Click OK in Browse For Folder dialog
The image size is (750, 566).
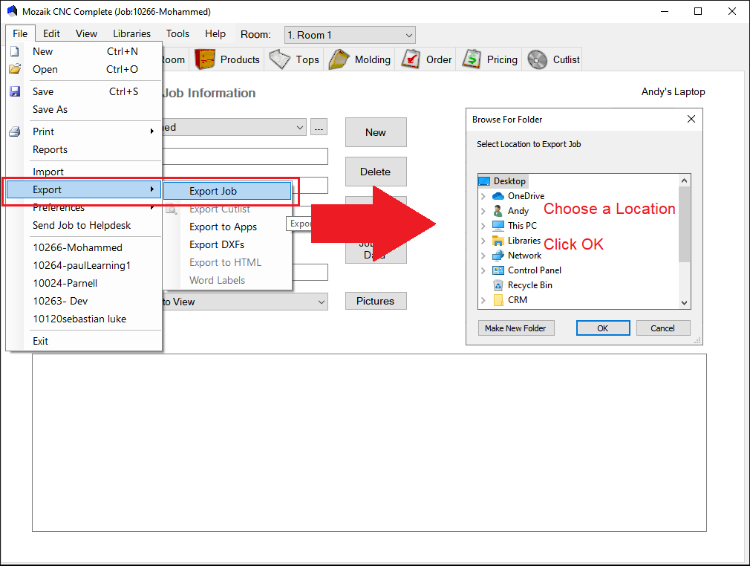603,328
